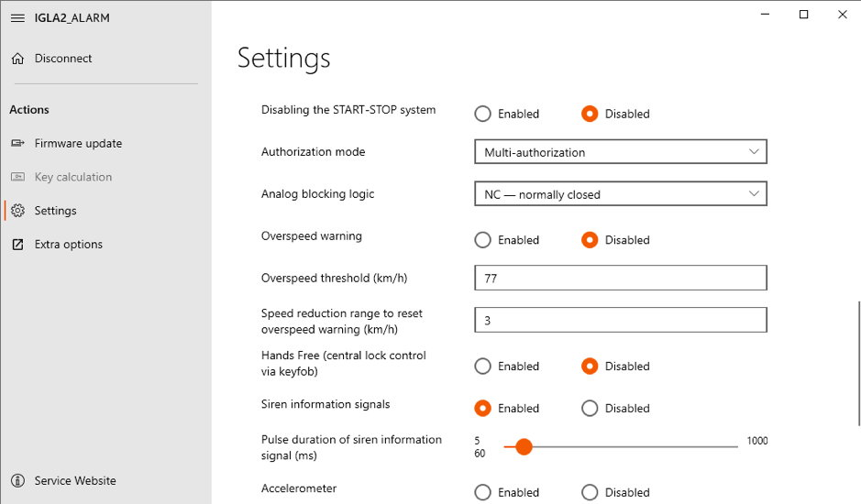The image size is (861, 504).
Task: Click the Extra options external-link icon
Action: [17, 245]
